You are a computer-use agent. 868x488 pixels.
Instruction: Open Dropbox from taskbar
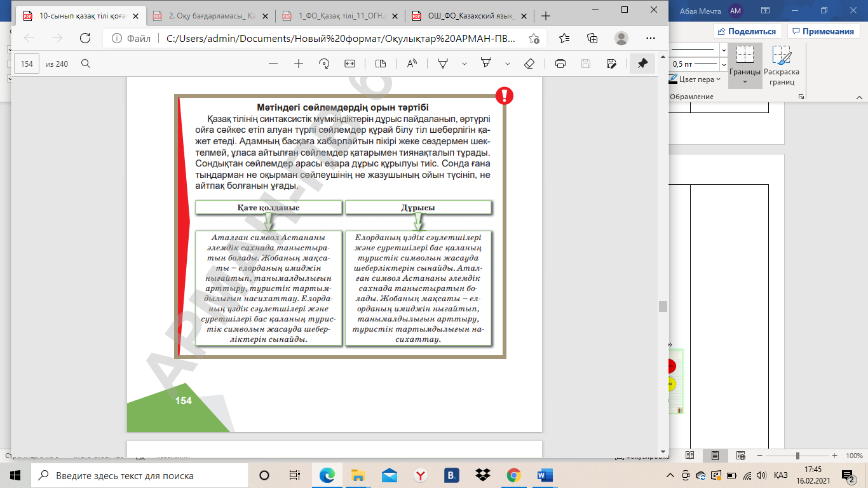coord(483,475)
